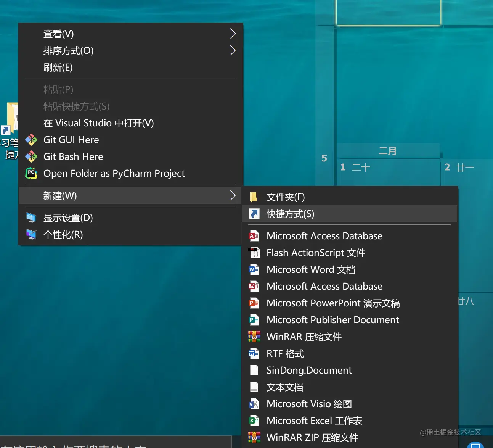Create new WinRAR ZIP 压缩文件

tap(350, 437)
